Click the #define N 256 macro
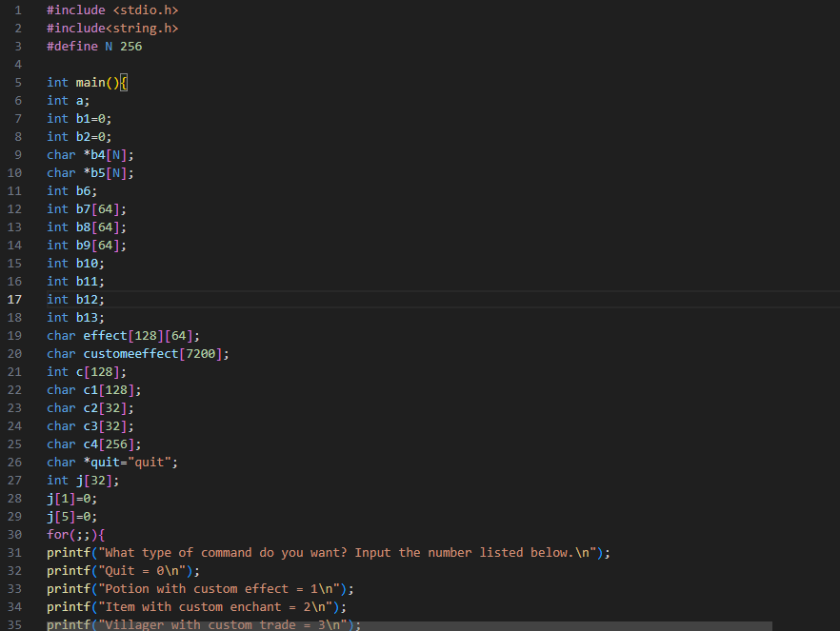840x631 pixels. pyautogui.click(x=94, y=46)
